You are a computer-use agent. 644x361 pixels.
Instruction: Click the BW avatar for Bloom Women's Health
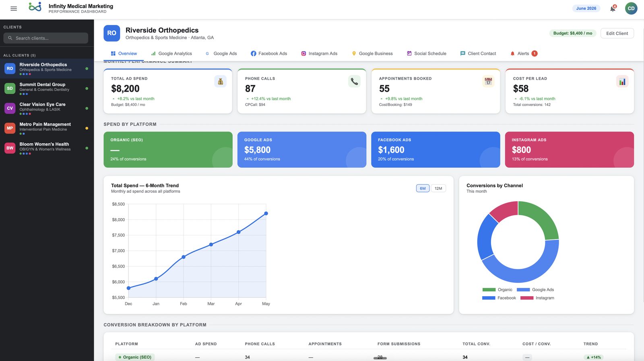[x=10, y=148]
